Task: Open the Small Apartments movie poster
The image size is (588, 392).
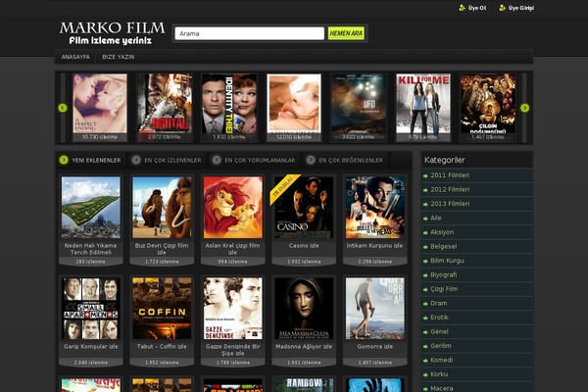Action: coord(91,309)
